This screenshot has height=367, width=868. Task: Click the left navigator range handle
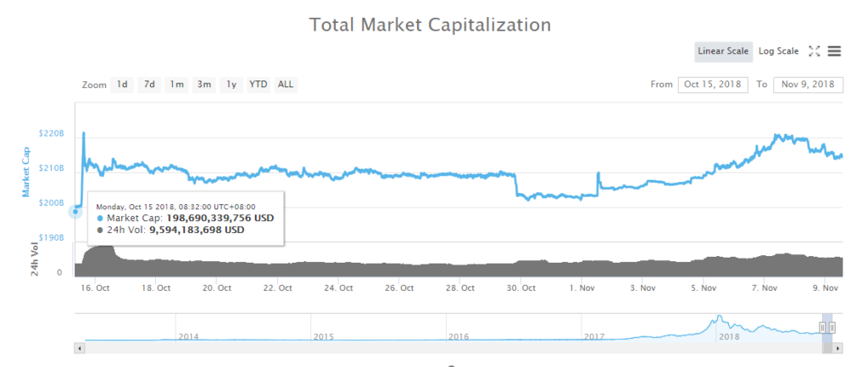coord(822,327)
